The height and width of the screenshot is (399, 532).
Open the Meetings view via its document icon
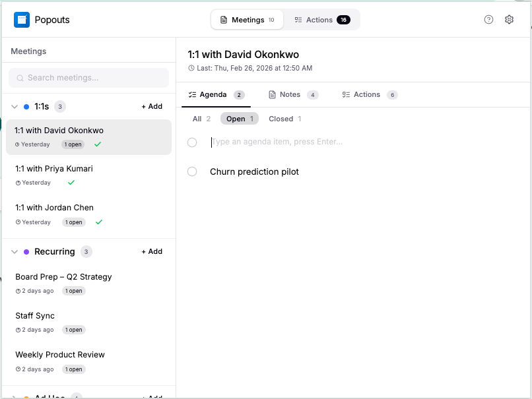(225, 20)
